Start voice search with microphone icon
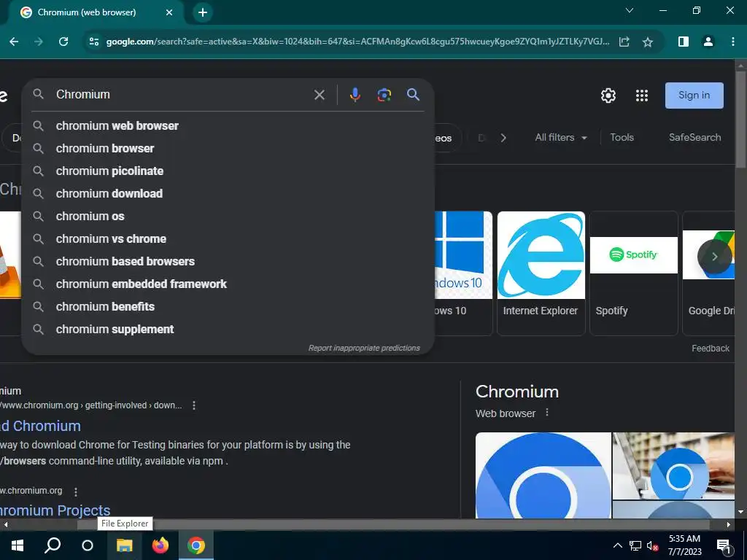Image resolution: width=747 pixels, height=560 pixels. [x=355, y=95]
